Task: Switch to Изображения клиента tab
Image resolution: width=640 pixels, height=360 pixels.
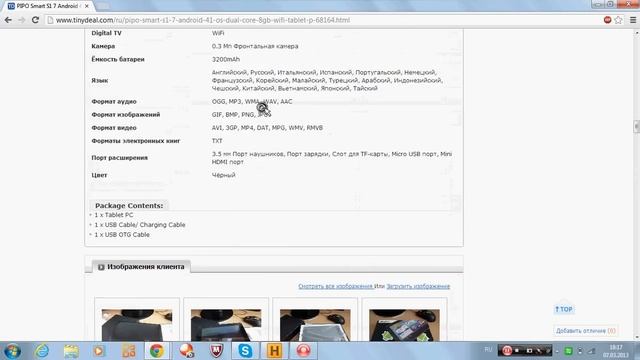Action: (x=141, y=267)
